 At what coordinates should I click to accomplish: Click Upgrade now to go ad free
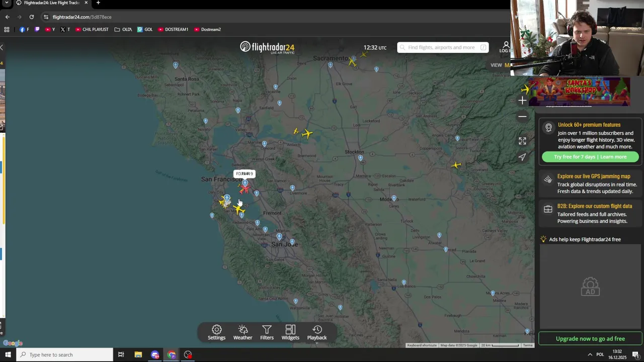[590, 339]
